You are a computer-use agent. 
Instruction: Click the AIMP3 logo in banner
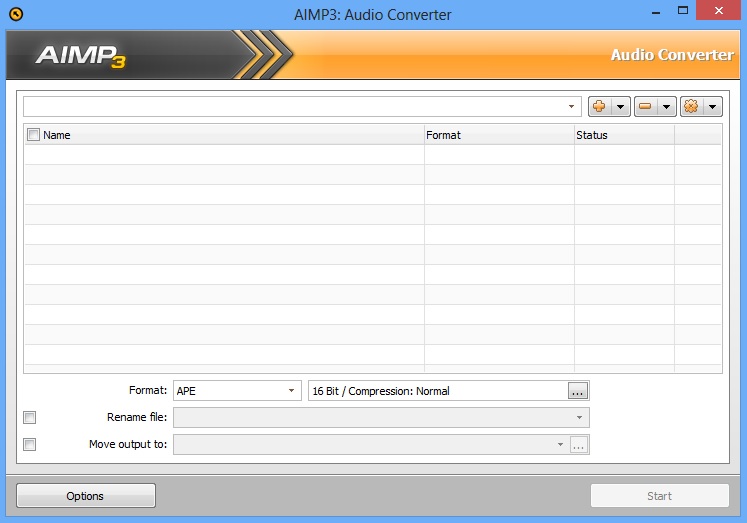coord(80,55)
